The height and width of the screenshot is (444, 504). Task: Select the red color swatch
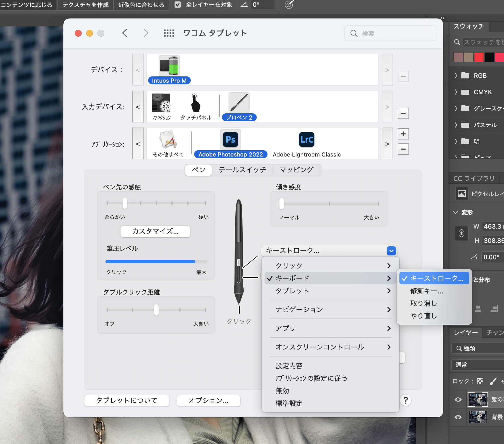(479, 57)
